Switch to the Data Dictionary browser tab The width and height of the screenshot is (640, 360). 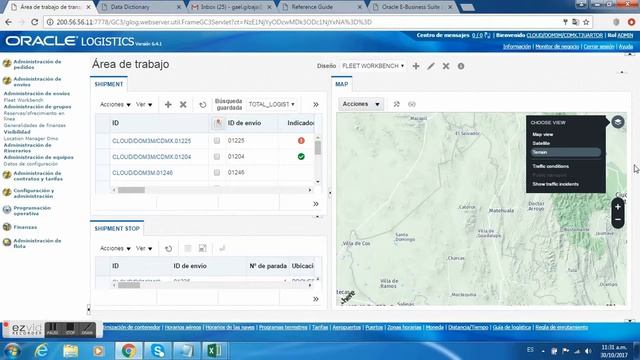141,7
